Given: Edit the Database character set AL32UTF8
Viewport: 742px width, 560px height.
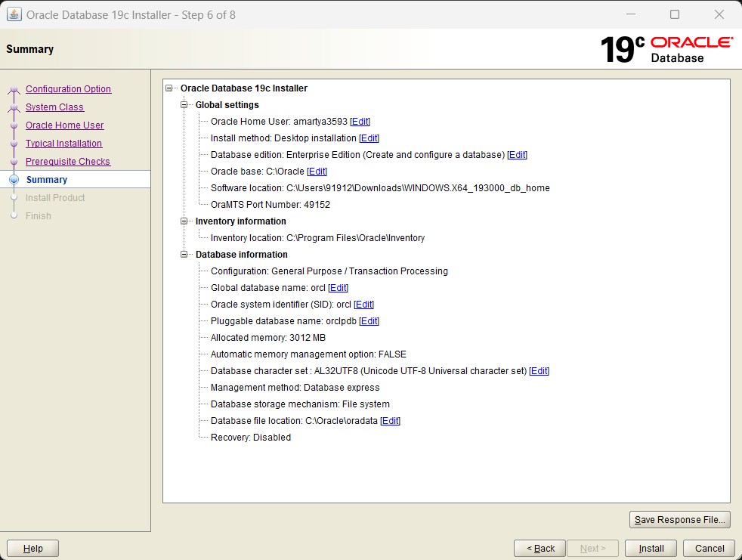Looking at the screenshot, I should tap(539, 370).
